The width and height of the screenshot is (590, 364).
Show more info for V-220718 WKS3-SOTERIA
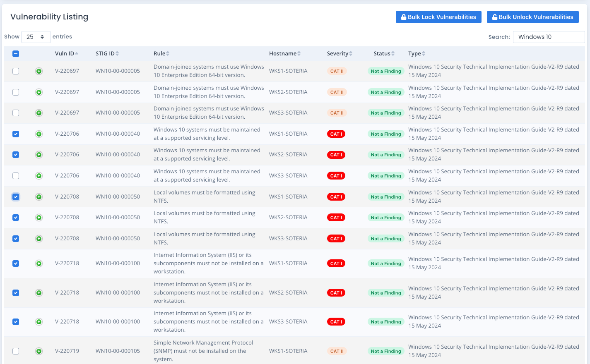pyautogui.click(x=39, y=322)
